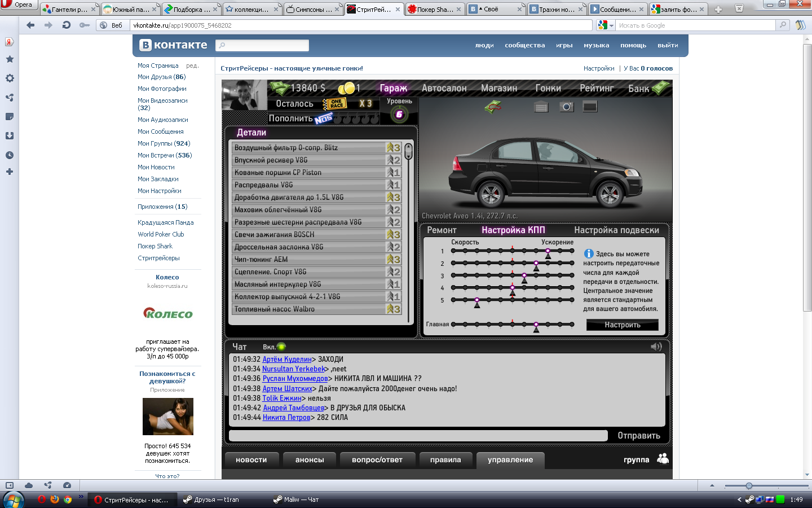Open Opera sidebar downloads panel
812x508 pixels.
tap(10, 136)
